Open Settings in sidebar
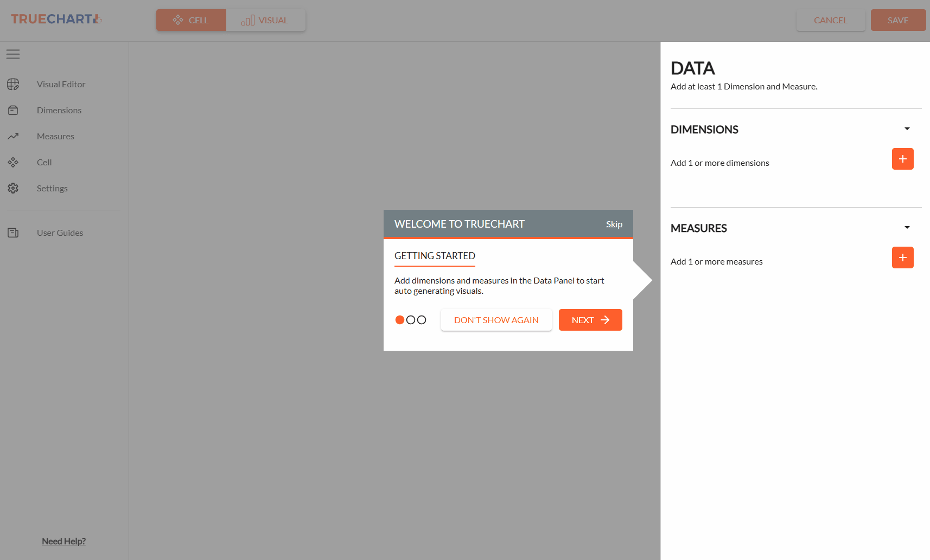Viewport: 930px width, 560px height. click(52, 188)
